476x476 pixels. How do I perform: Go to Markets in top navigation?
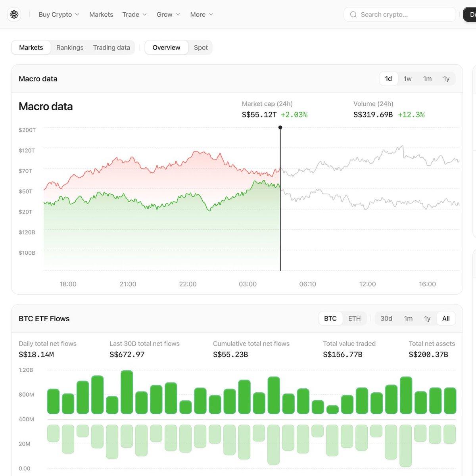coord(101,15)
